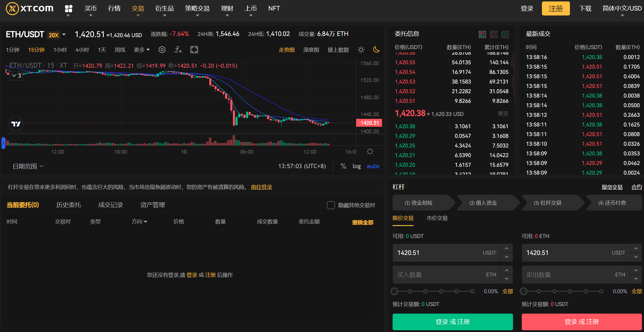Enter fullscreen chart mode
This screenshot has width=644, height=332.
(194, 50)
